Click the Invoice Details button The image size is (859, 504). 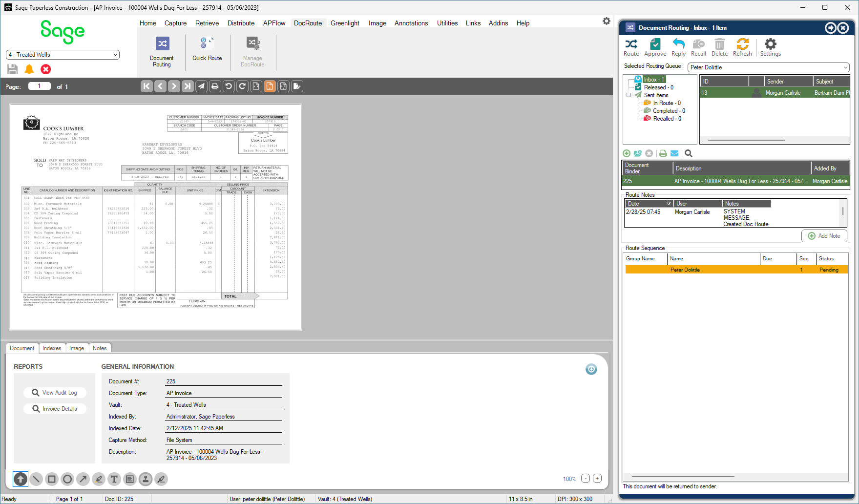coord(55,409)
